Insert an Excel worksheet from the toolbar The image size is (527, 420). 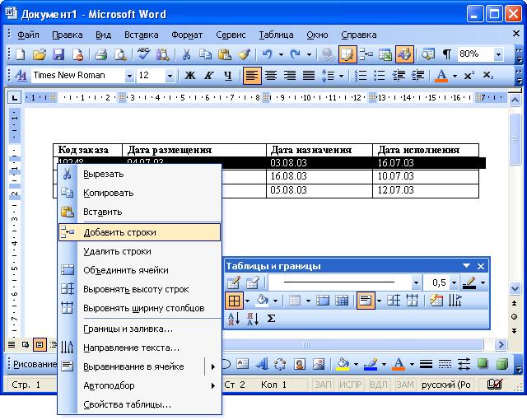[x=385, y=54]
